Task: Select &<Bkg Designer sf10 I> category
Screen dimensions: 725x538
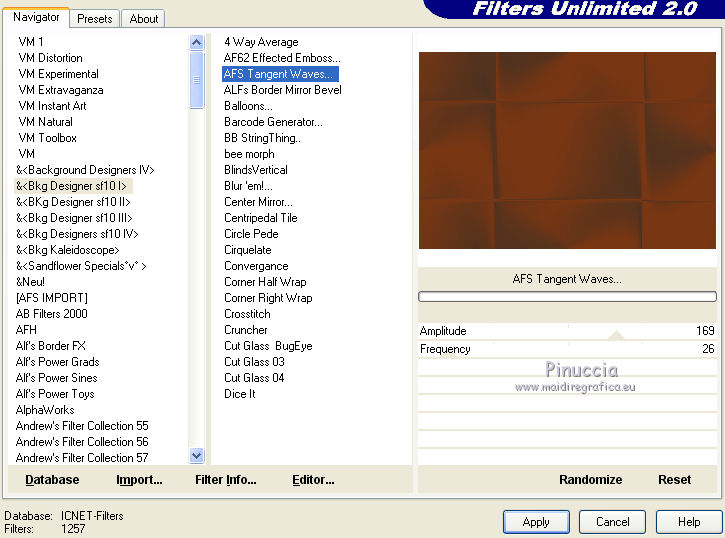Action: click(71, 186)
